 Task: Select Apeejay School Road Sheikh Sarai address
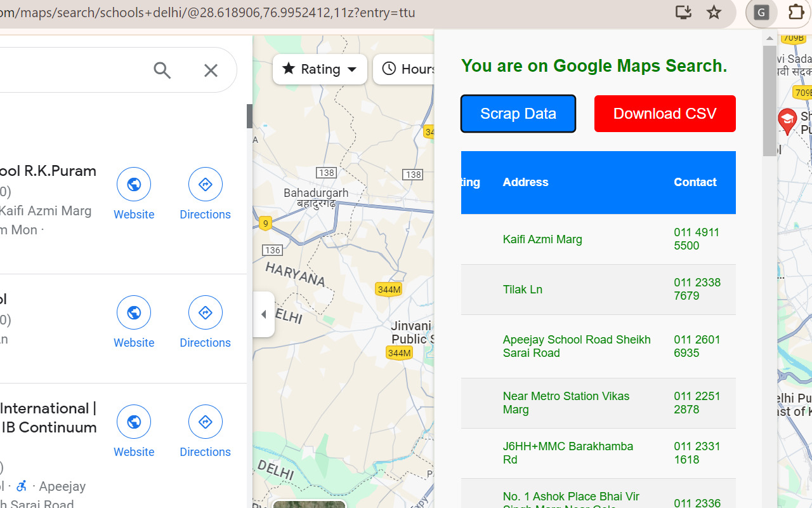click(577, 346)
